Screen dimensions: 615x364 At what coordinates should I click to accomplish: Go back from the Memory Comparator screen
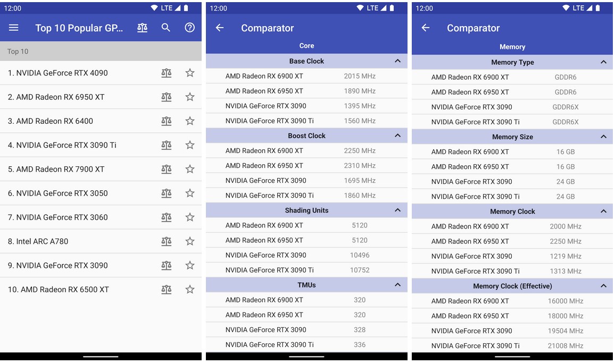pos(426,28)
